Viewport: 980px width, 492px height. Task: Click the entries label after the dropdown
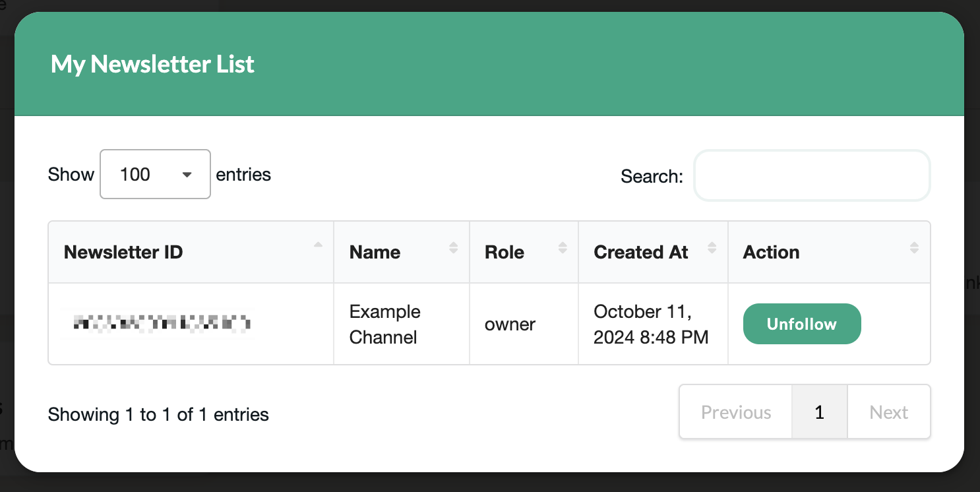pyautogui.click(x=243, y=174)
